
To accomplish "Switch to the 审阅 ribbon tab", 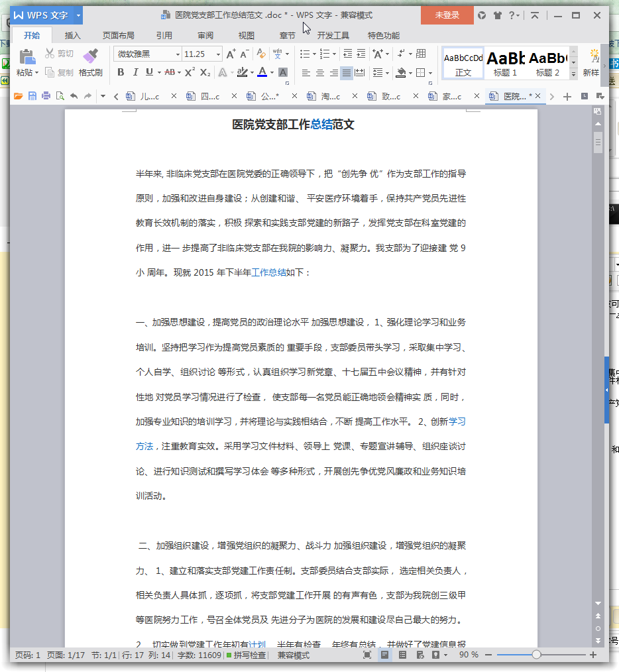I will (x=205, y=36).
